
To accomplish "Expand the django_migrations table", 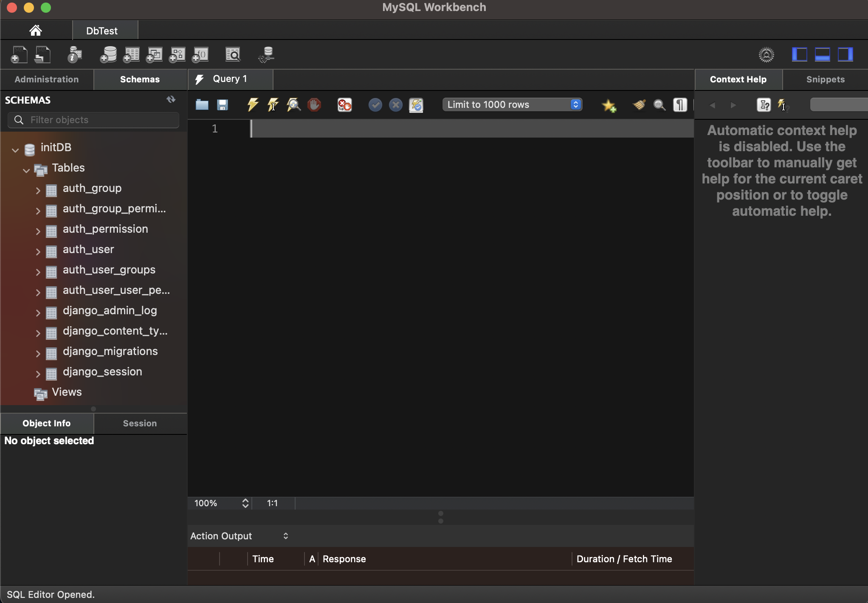I will [x=38, y=354].
